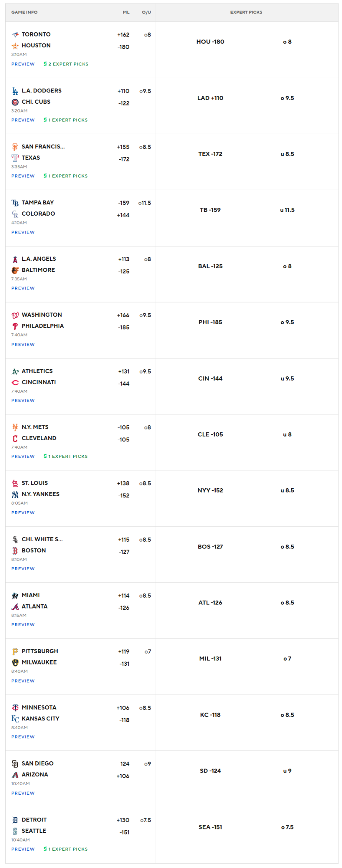The height and width of the screenshot is (868, 342).
Task: Click the Baltimore Orioles bird logo
Action: click(15, 270)
